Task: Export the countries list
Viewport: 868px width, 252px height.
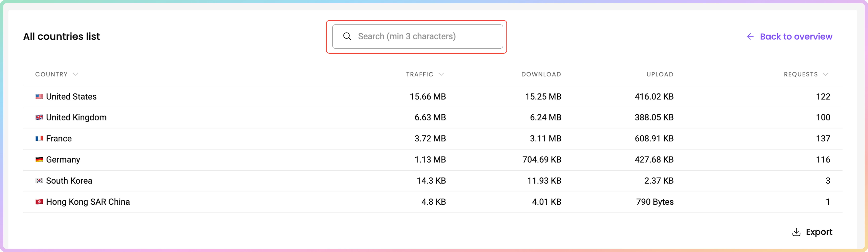Action: click(819, 232)
